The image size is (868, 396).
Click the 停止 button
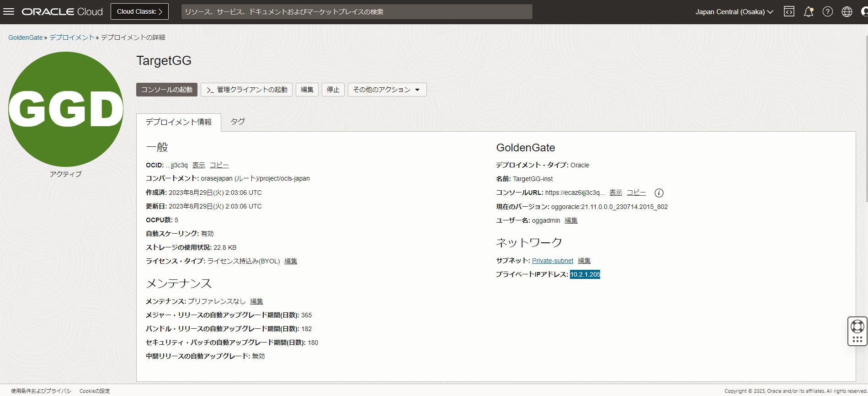333,90
